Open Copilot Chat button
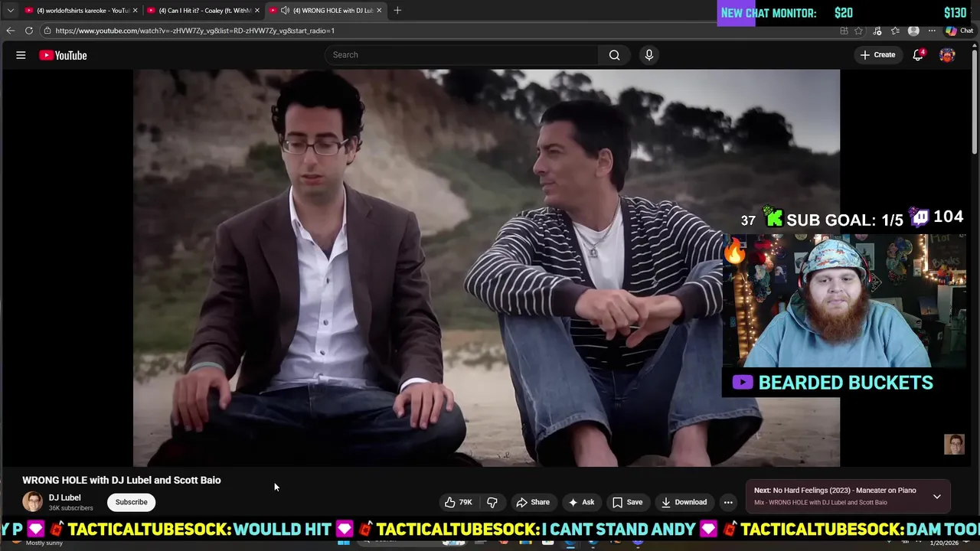 (959, 31)
